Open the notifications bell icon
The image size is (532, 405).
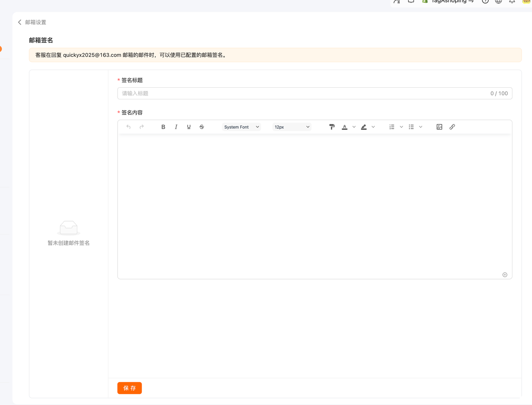[x=512, y=1]
